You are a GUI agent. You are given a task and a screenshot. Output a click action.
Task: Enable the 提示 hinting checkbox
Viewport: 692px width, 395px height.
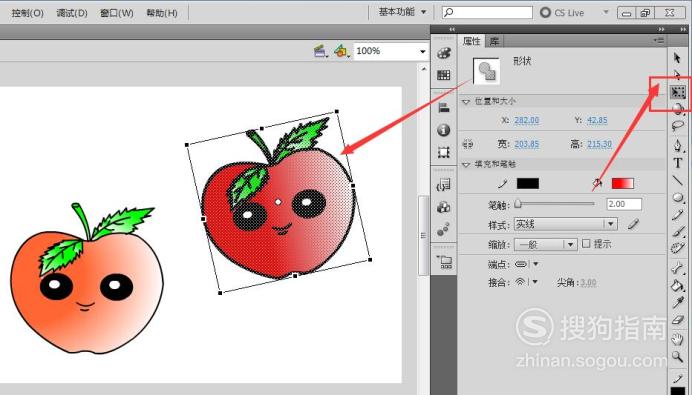pos(586,244)
